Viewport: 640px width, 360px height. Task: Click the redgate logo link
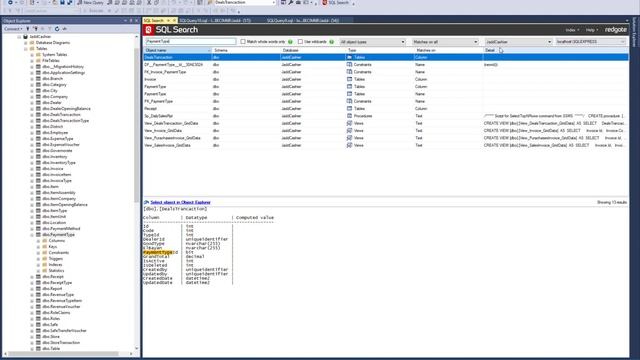coord(616,30)
